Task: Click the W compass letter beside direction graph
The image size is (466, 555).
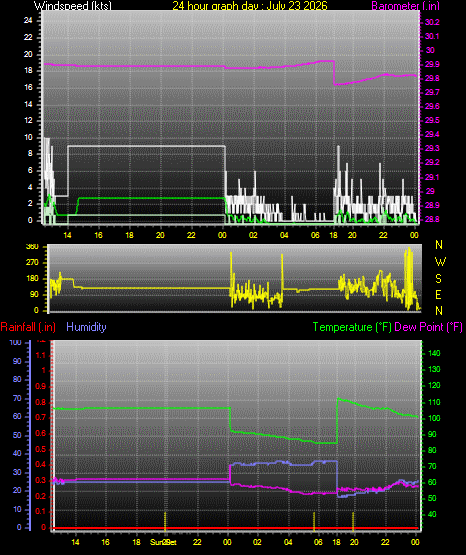Action: coord(440,262)
